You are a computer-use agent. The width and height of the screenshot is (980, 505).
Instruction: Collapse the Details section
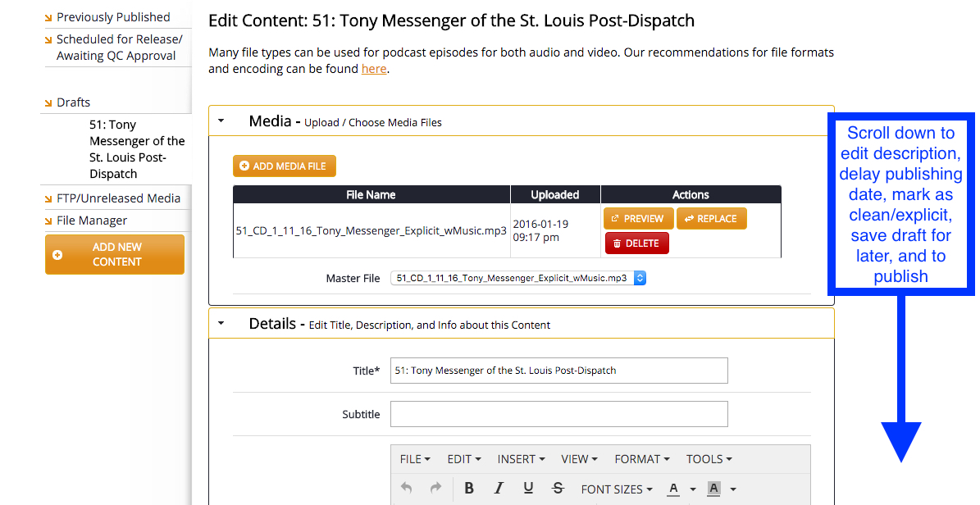(x=221, y=324)
